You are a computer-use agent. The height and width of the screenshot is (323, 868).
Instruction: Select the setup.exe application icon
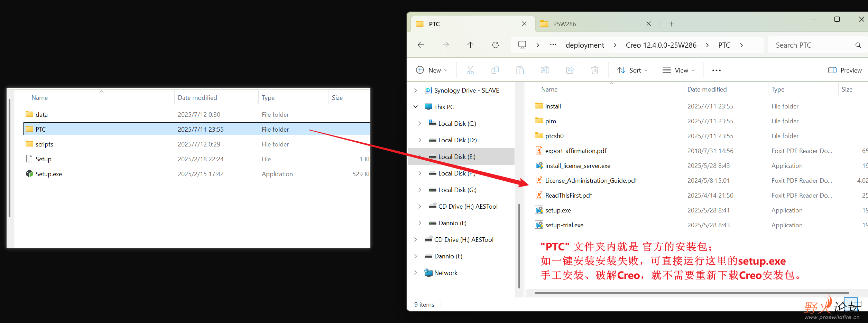point(539,210)
